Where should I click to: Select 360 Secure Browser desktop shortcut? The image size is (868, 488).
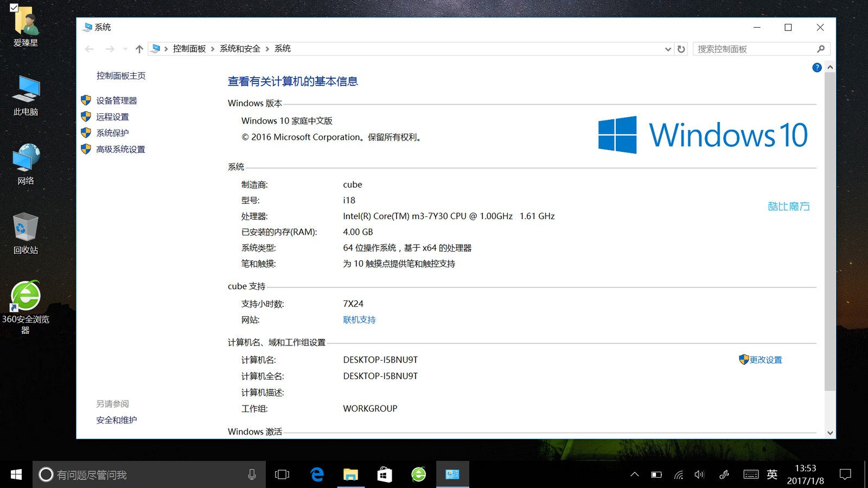(25, 307)
